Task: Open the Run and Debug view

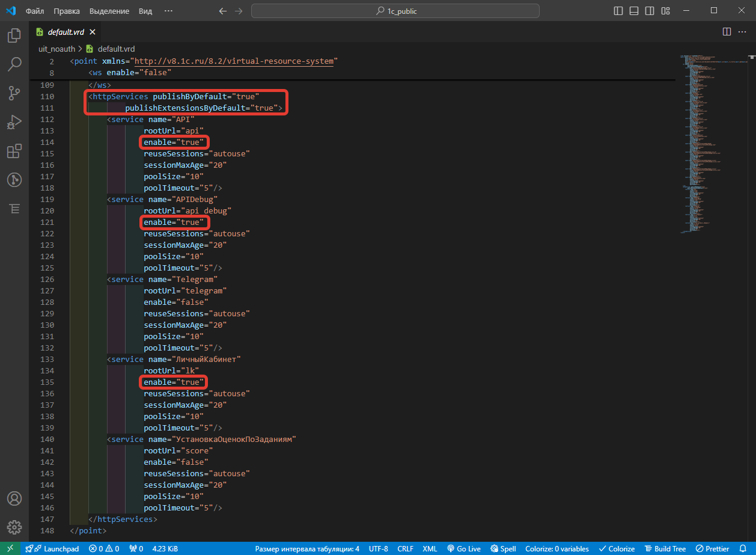Action: coord(14,122)
